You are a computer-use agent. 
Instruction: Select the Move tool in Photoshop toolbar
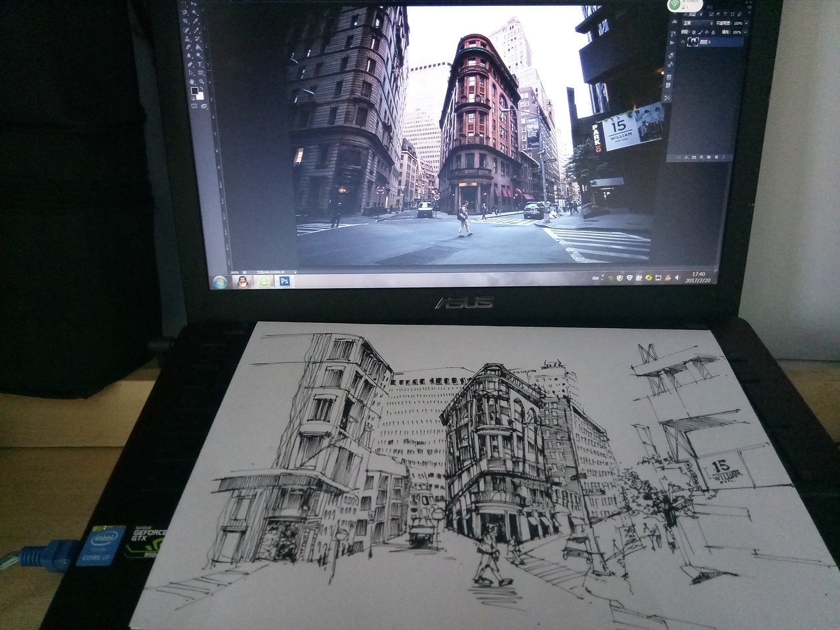coord(194,4)
